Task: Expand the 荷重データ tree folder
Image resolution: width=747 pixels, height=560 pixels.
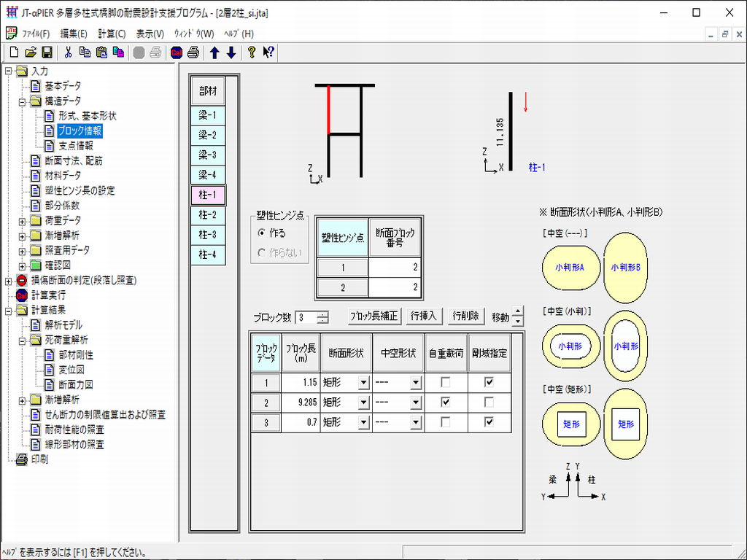Action: click(x=23, y=220)
